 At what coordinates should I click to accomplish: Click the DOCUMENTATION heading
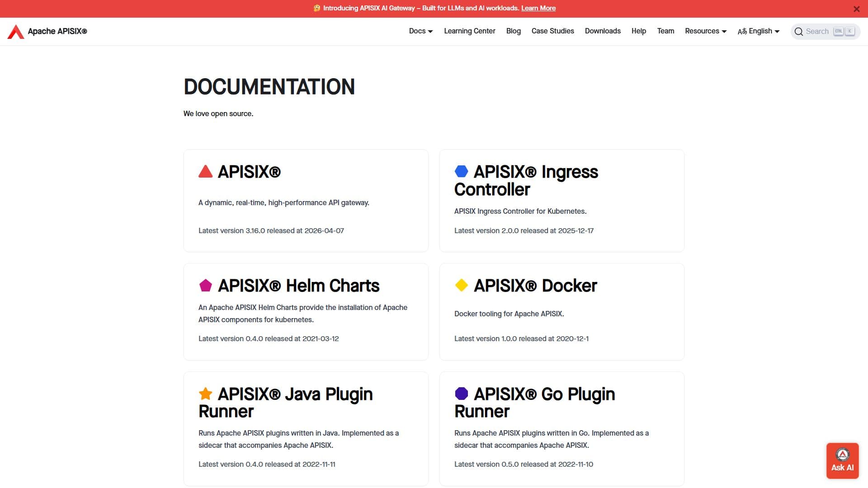(x=269, y=87)
